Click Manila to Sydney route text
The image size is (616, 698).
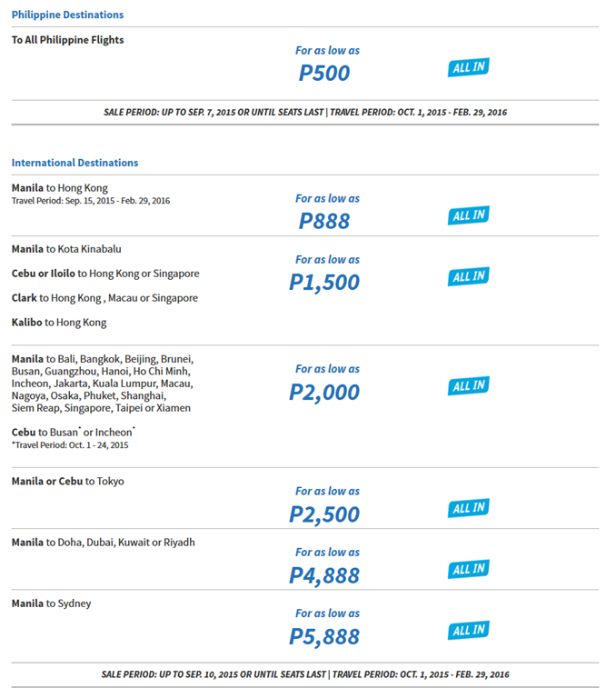click(x=51, y=604)
